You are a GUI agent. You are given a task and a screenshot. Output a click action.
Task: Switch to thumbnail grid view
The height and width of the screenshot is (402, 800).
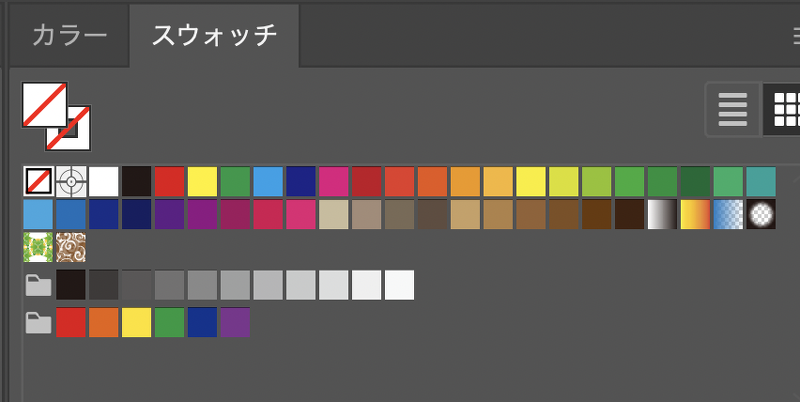(784, 109)
